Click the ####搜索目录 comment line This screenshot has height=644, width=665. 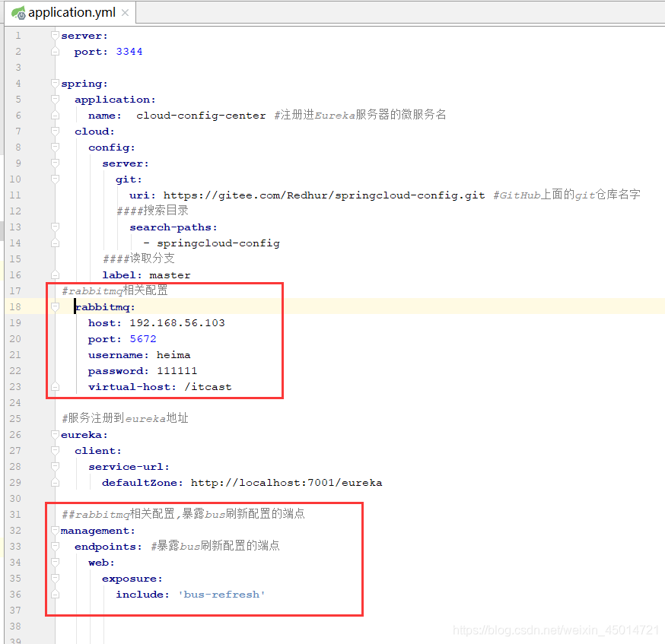152,211
